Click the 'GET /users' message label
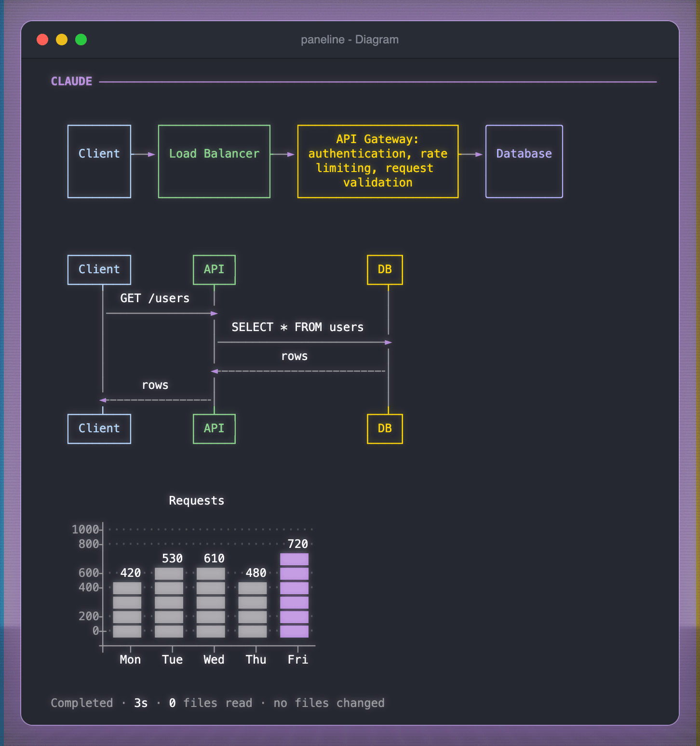 [155, 298]
